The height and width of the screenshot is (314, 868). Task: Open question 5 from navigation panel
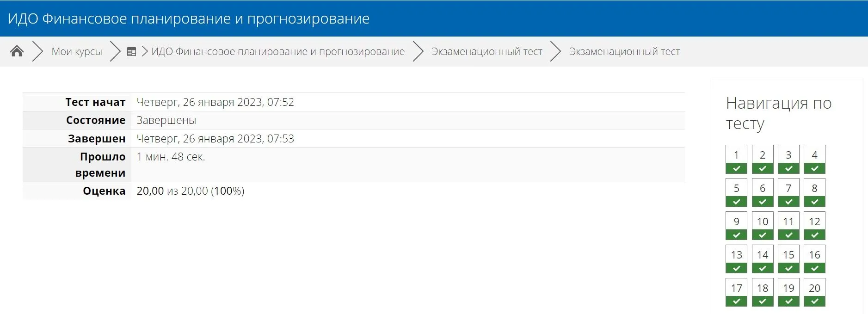[x=736, y=192]
